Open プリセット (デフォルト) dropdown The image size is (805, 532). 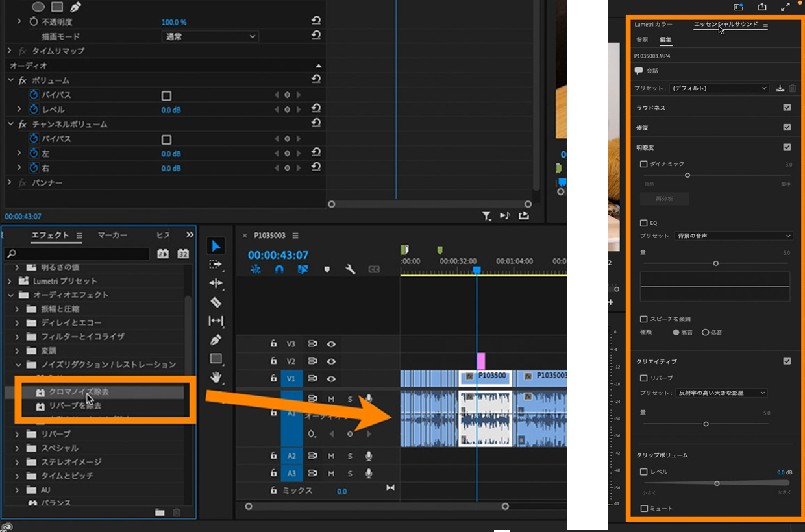click(720, 88)
